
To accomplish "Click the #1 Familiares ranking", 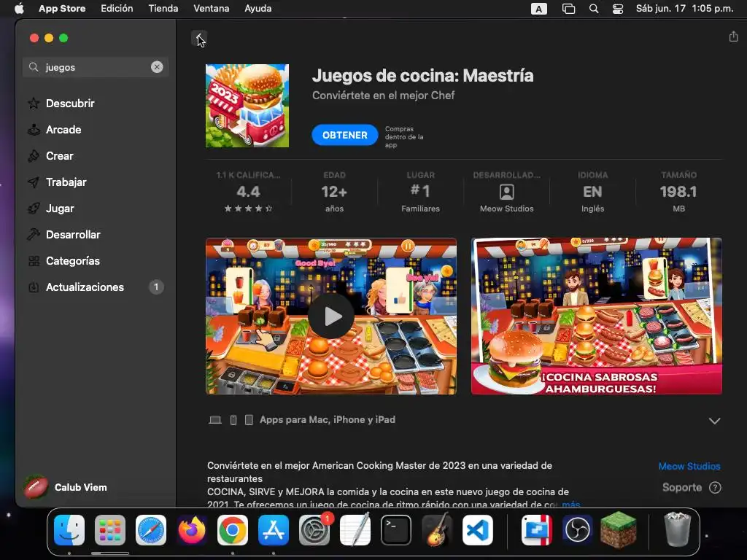I will (420, 192).
